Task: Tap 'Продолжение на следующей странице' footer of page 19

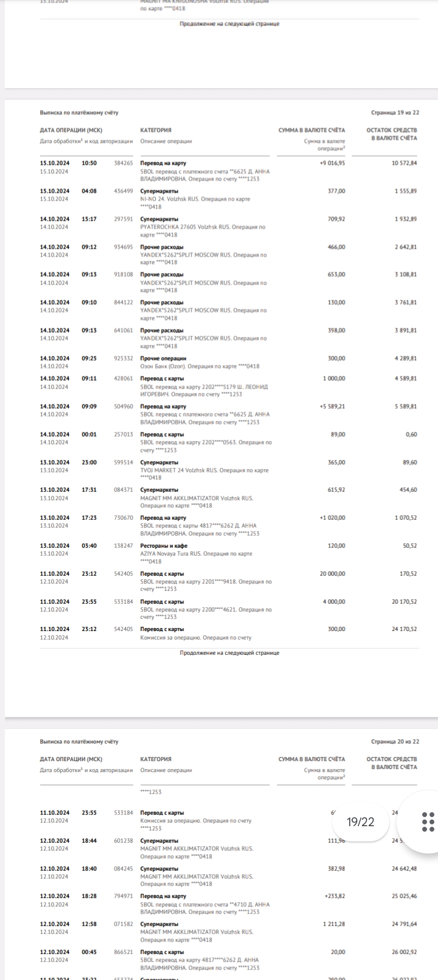Action: [x=229, y=652]
